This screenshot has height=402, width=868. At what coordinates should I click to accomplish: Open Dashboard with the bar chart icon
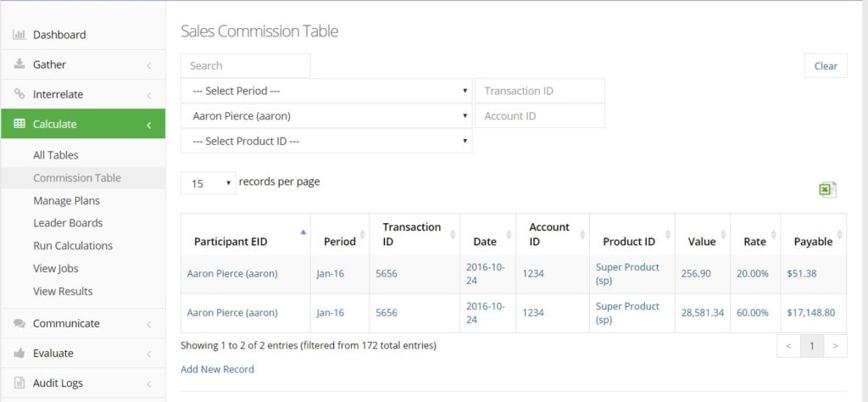pos(19,34)
